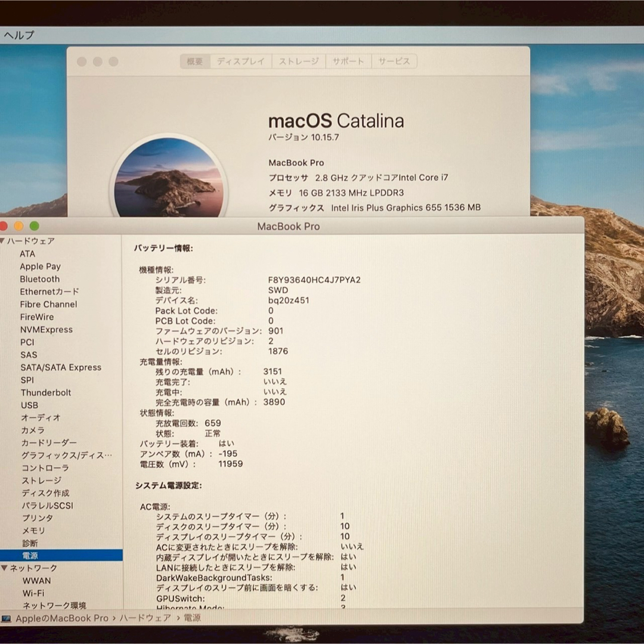This screenshot has height=644, width=644.
Task: Select パラレルSCSI in the sidebar
Action: [47, 506]
